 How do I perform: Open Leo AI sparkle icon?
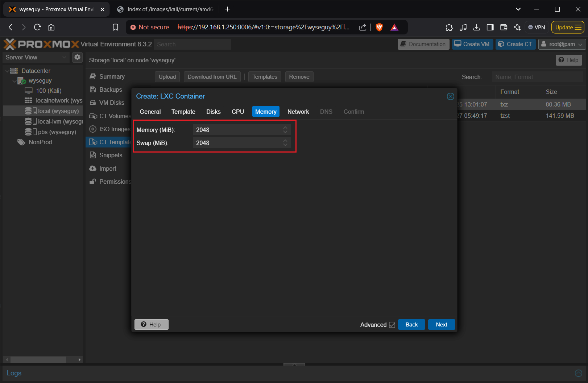(517, 27)
